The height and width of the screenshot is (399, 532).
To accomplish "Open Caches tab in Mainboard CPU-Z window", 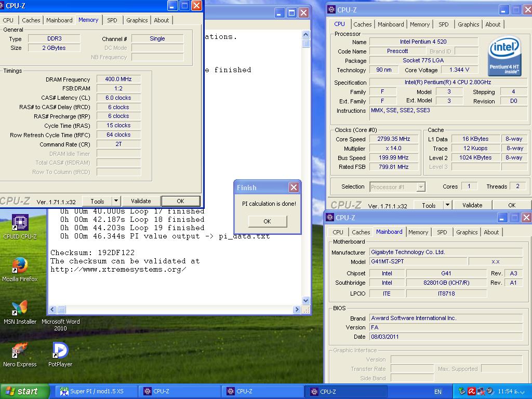I will pyautogui.click(x=361, y=232).
